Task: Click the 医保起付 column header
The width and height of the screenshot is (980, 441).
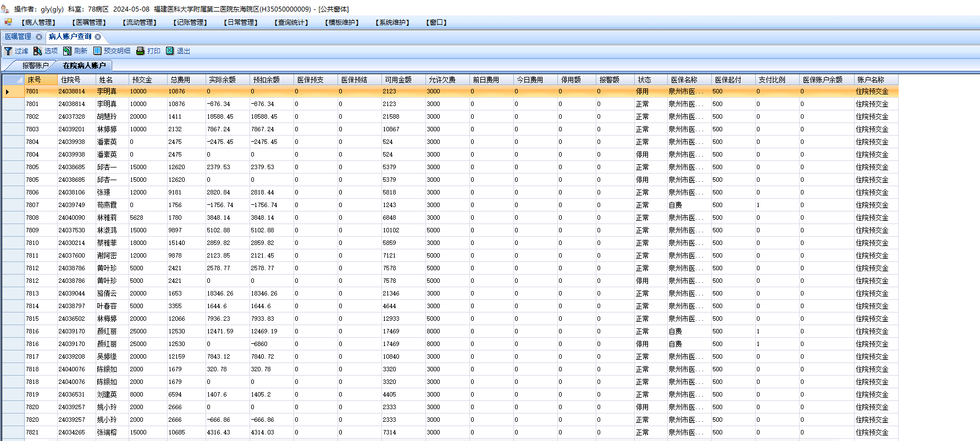Action: 733,80
